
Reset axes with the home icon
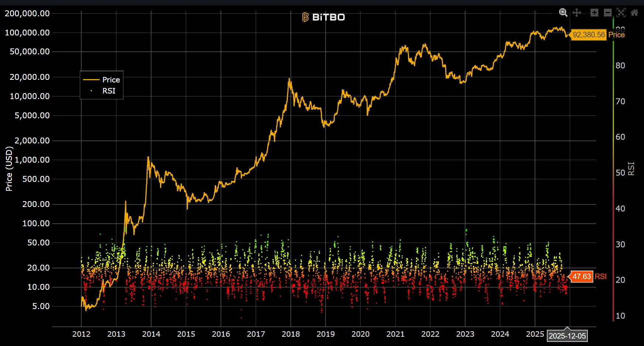coord(634,13)
